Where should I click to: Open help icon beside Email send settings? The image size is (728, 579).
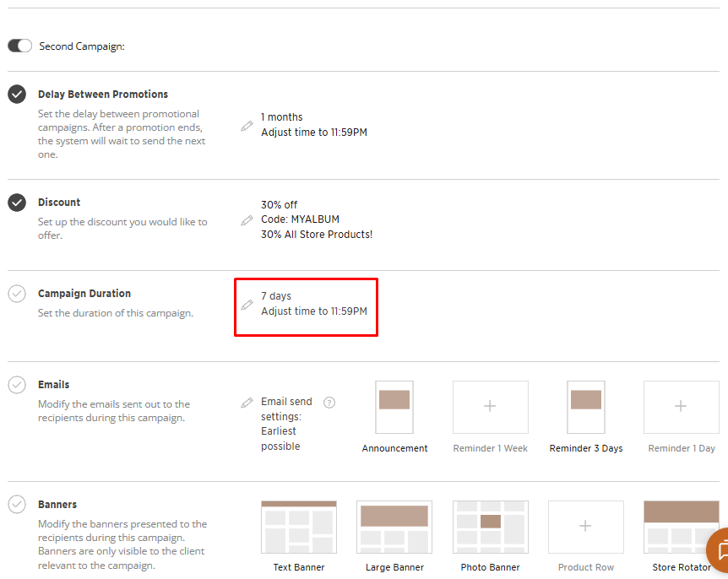click(x=329, y=403)
